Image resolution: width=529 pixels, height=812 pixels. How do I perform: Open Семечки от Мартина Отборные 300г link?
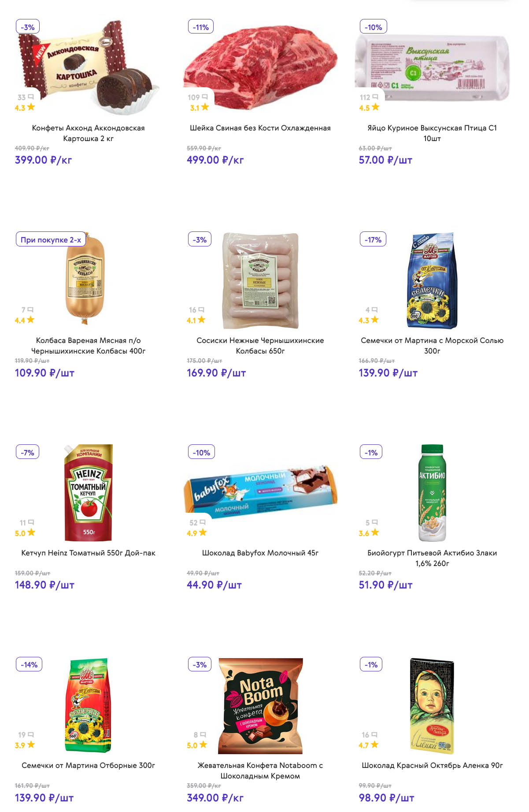[x=88, y=765]
